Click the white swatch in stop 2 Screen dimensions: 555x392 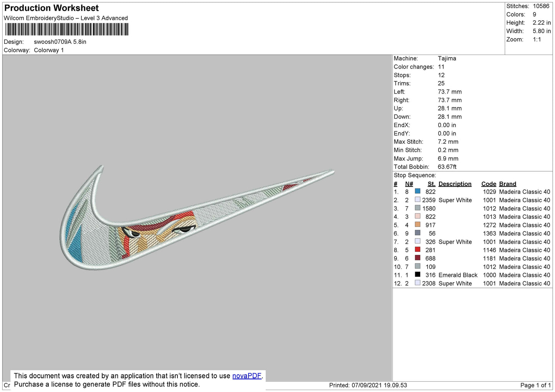(x=417, y=200)
